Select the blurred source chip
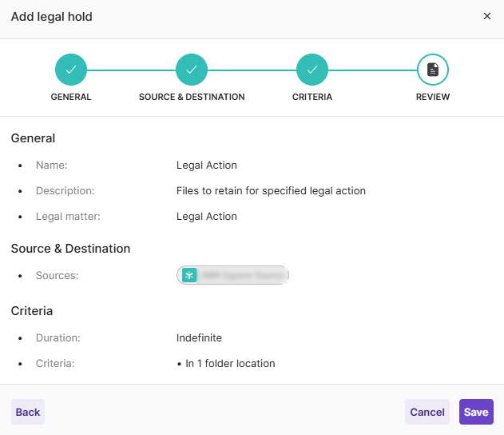This screenshot has width=504, height=435. click(232, 275)
